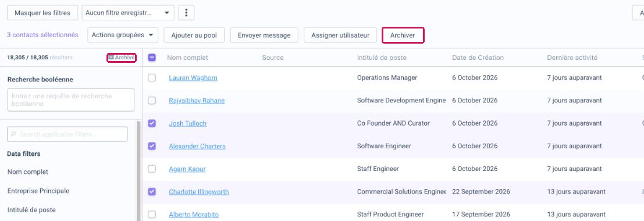644x221 pixels.
Task: Uncheck the Charlotte Illingworth row checkbox
Action: coord(152,191)
